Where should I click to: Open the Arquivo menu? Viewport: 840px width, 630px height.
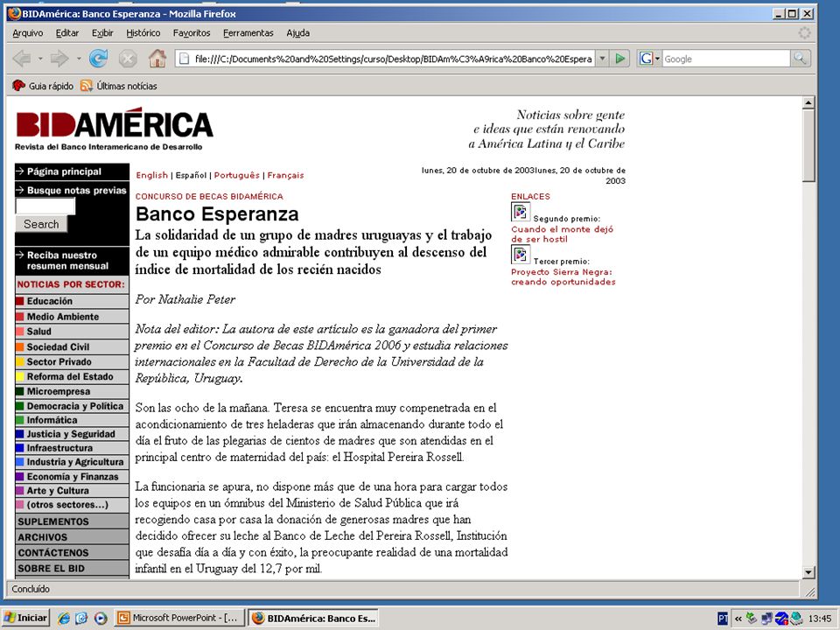click(27, 32)
